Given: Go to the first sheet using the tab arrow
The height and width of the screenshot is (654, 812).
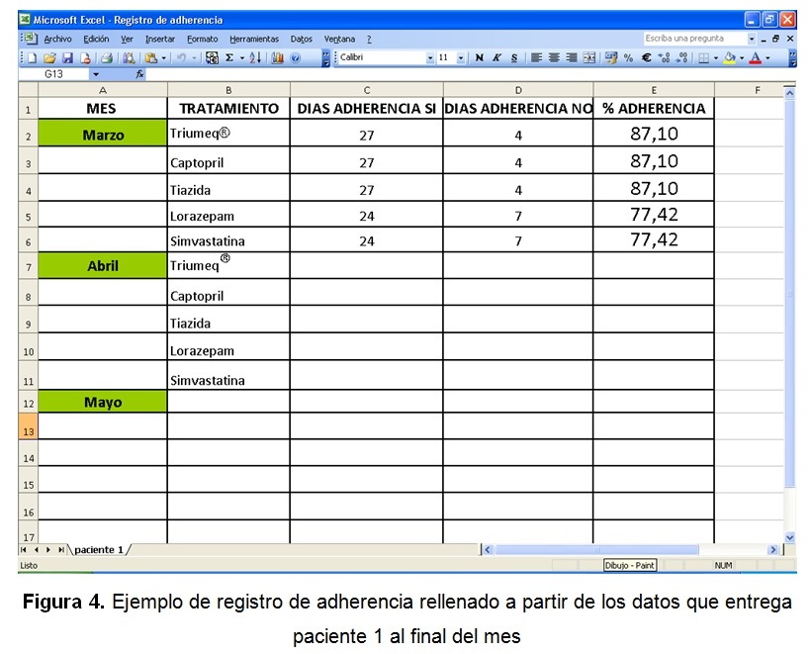Looking at the screenshot, I should (x=24, y=549).
